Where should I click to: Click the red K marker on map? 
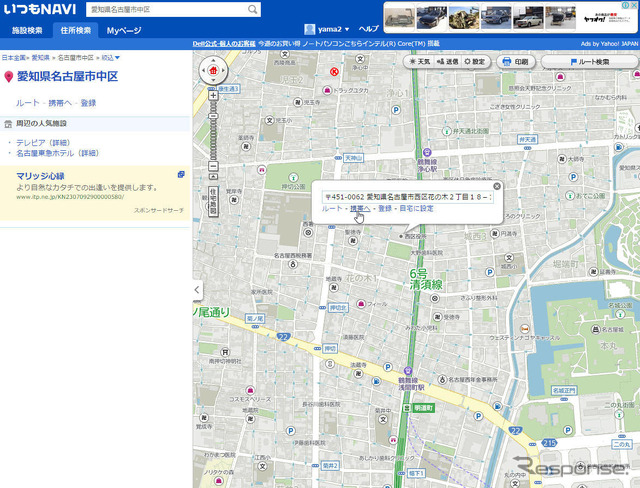[334, 72]
